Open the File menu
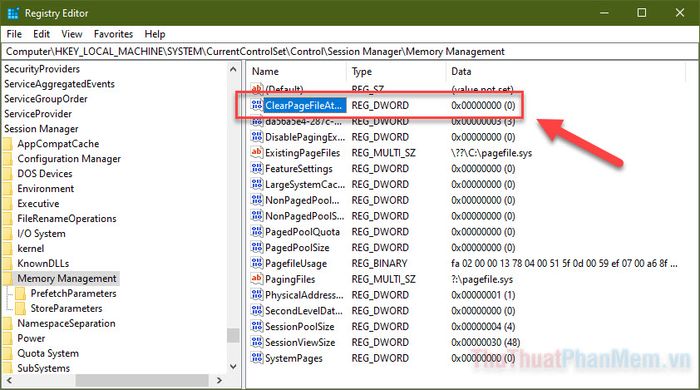Image resolution: width=700 pixels, height=390 pixels. tap(14, 34)
